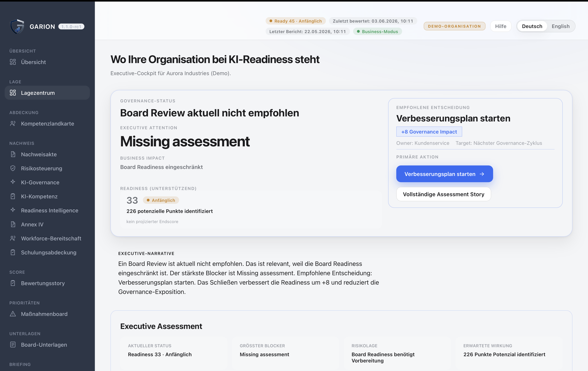Switch language to English
Viewport: 588px width, 371px height.
(560, 26)
